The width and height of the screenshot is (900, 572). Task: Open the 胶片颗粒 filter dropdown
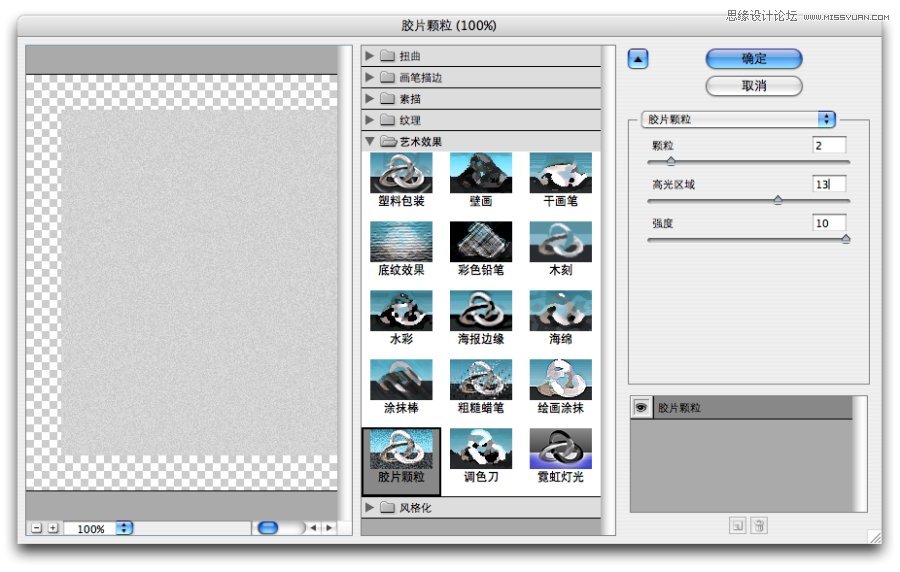coord(738,119)
